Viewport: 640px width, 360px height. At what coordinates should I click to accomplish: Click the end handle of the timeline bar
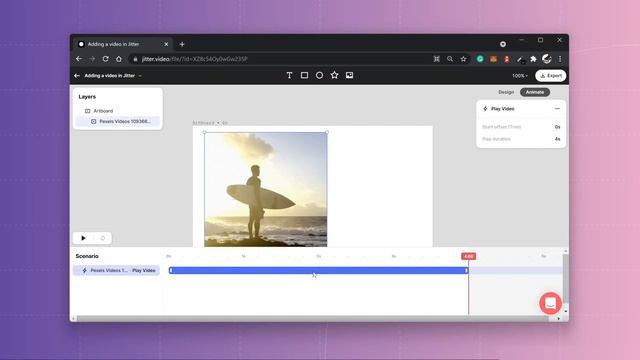pyautogui.click(x=466, y=271)
